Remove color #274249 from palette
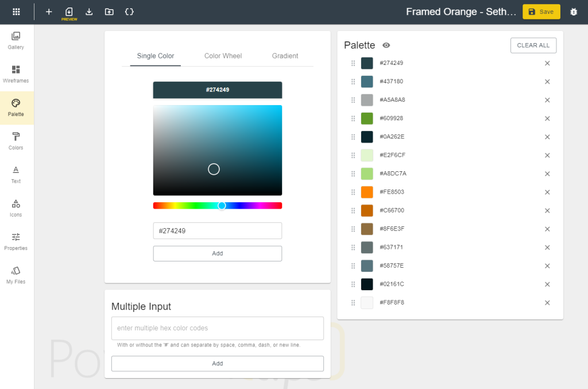Screen dimensions: 588x389 (547, 63)
